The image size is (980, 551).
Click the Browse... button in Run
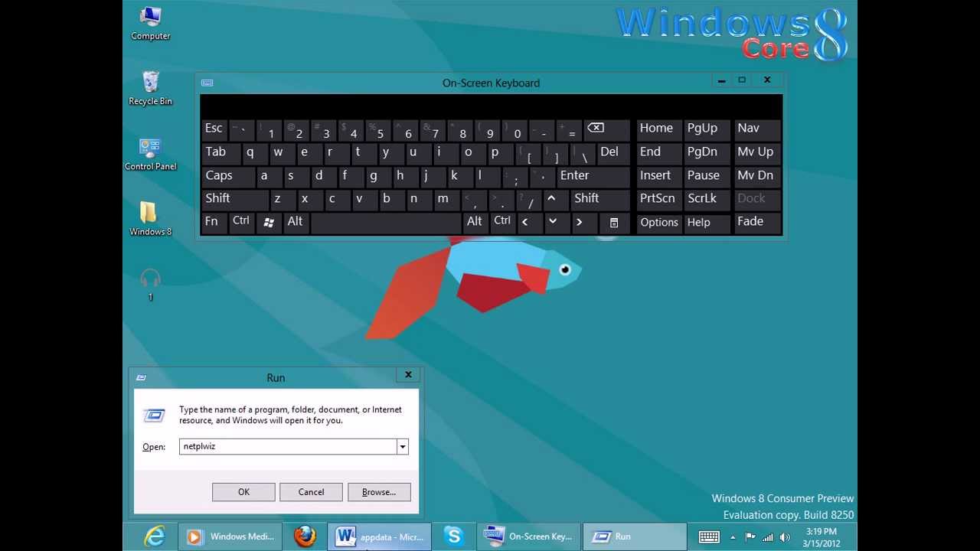(x=379, y=492)
